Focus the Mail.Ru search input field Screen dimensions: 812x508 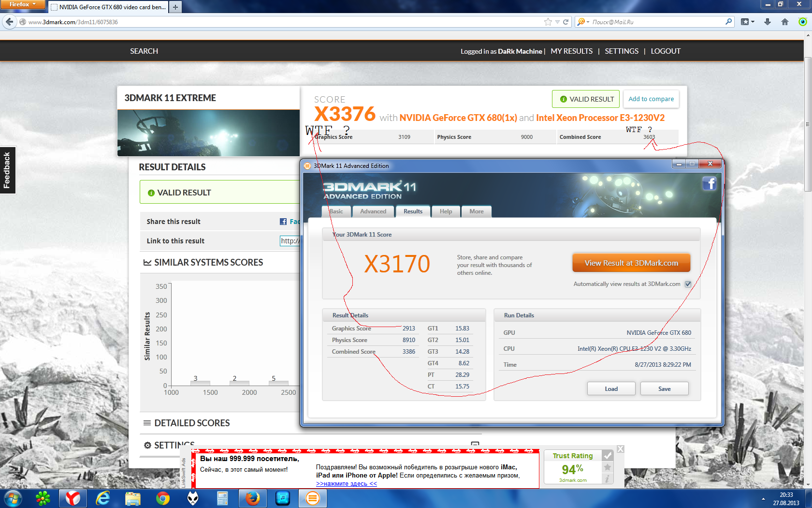point(657,22)
